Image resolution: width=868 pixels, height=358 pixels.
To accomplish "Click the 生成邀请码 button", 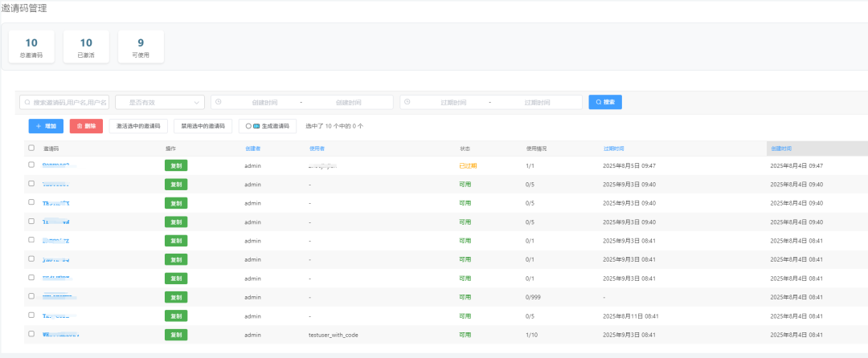I will pos(268,126).
